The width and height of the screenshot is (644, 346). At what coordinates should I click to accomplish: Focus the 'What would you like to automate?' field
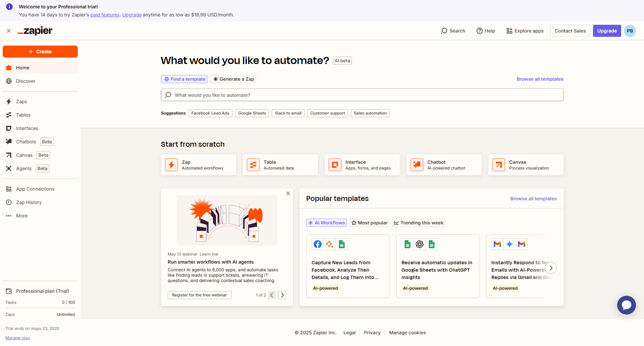coord(362,95)
